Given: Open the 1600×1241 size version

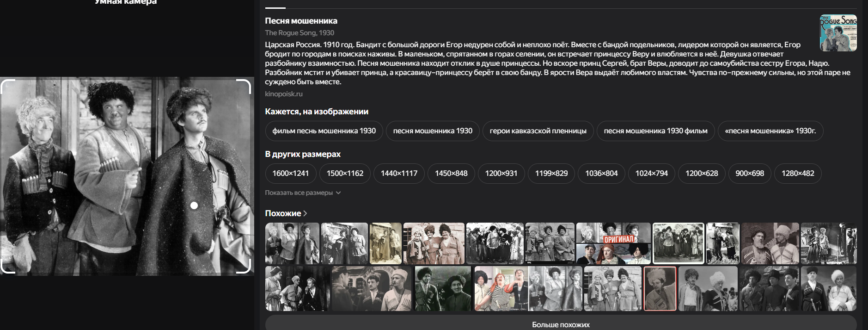Looking at the screenshot, I should (x=291, y=174).
